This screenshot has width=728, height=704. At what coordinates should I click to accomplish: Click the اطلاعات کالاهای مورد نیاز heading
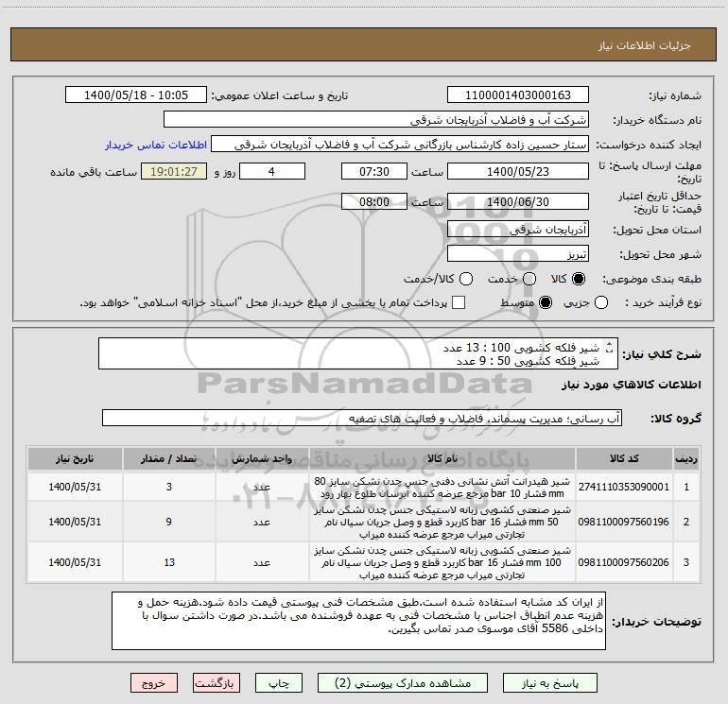point(631,385)
